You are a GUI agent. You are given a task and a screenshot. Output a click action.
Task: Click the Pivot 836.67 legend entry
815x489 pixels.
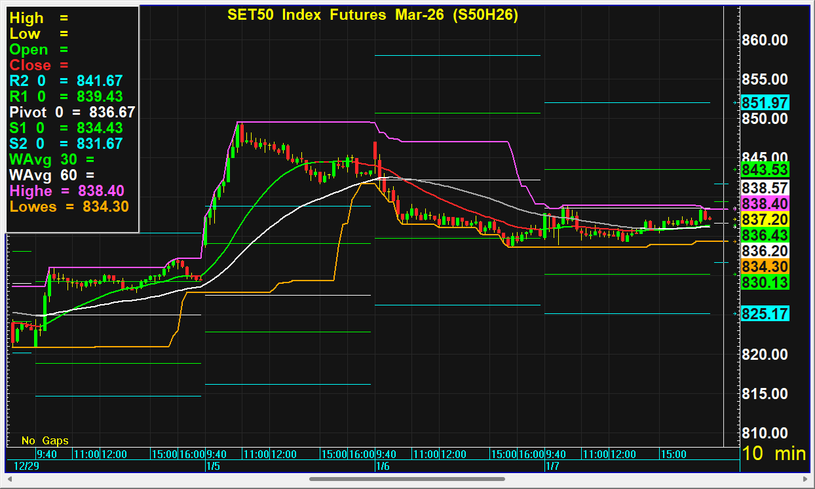pyautogui.click(x=72, y=112)
